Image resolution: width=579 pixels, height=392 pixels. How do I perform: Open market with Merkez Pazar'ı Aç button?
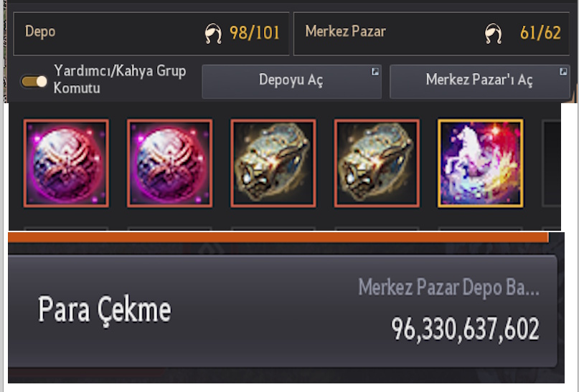click(480, 82)
